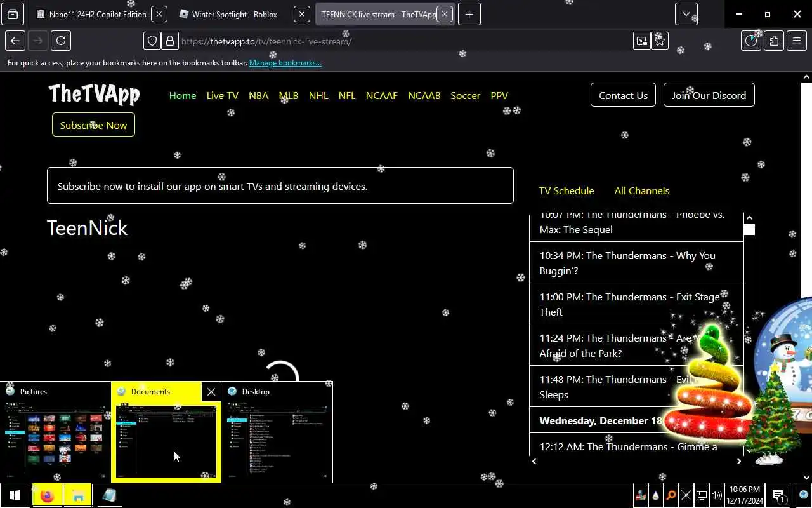This screenshot has height=508, width=812.
Task: Switch to the Nano11 24H2 Copilot Edition tab
Action: [x=91, y=14]
